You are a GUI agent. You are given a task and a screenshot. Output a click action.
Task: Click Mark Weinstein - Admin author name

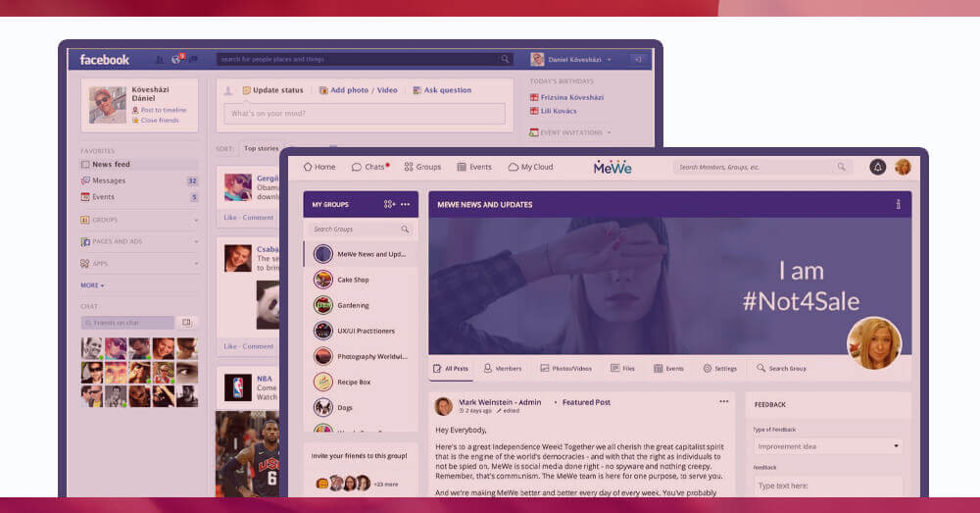click(500, 402)
